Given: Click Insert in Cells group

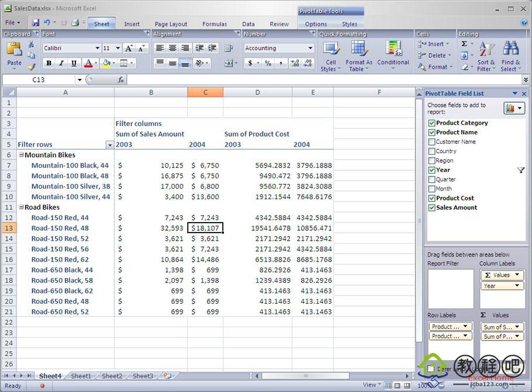Looking at the screenshot, I should coord(434,44).
